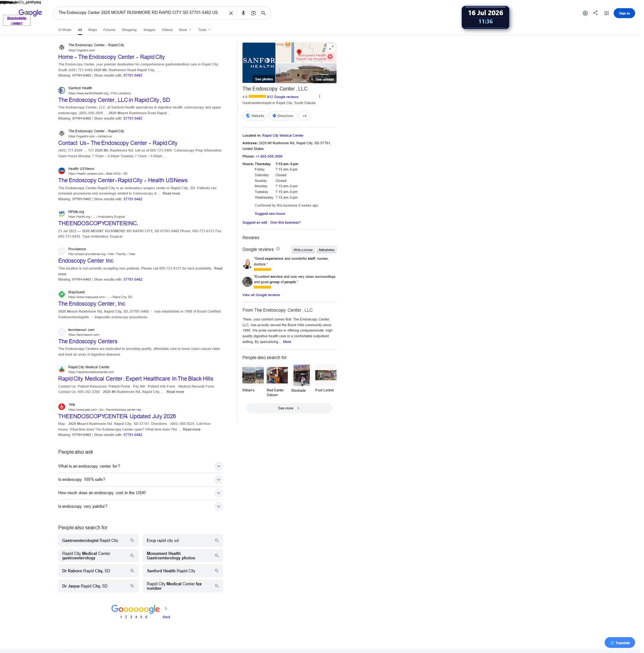Viewport: 644px width, 653px height.
Task: Click the Rapid City Medical Center favicon
Action: click(x=61, y=370)
